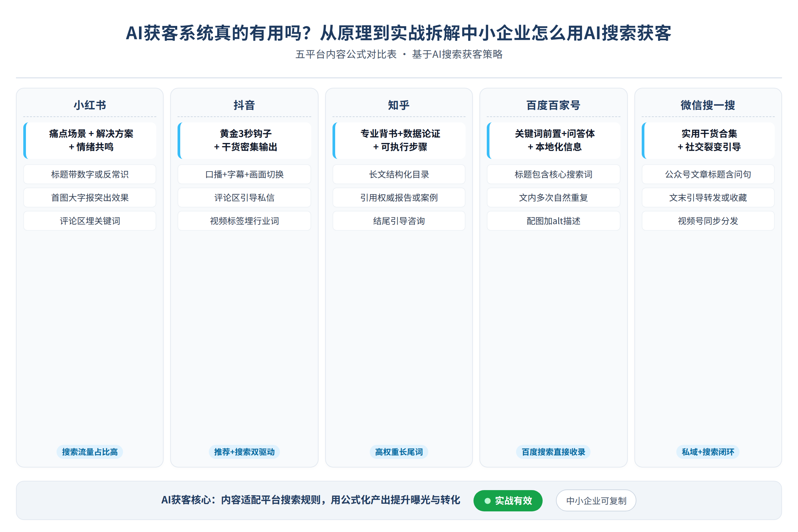Click the green 实战有效 badge
The image size is (798, 532).
508,500
